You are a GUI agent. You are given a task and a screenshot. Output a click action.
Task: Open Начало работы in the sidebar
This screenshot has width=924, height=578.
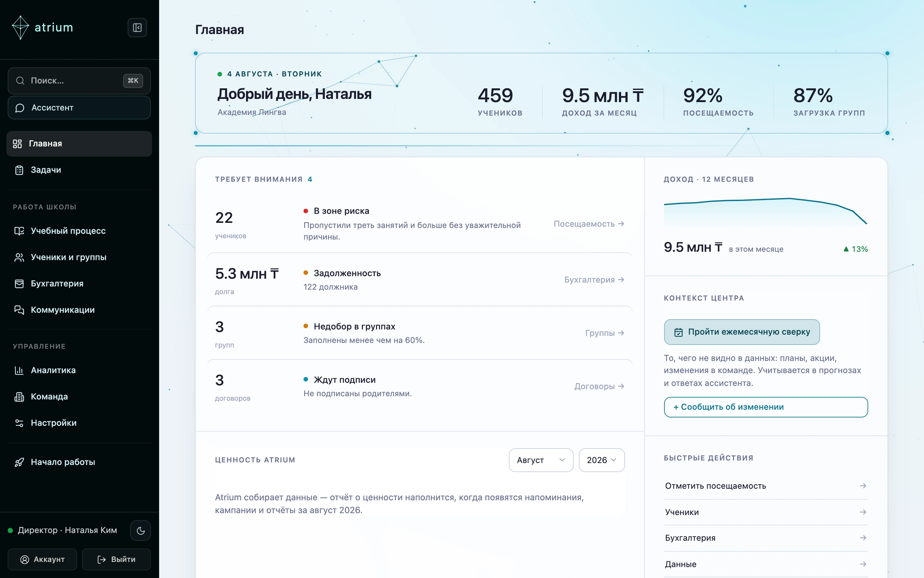(x=80, y=462)
